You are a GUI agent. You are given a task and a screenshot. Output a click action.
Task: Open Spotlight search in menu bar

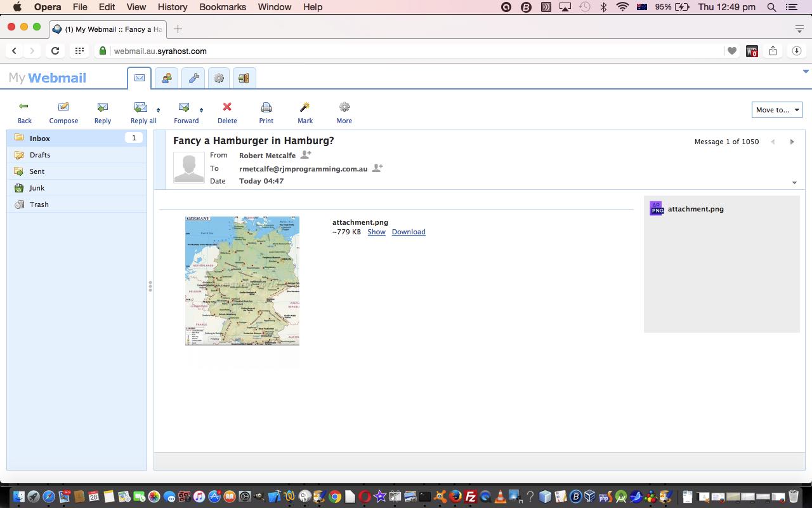(x=771, y=7)
